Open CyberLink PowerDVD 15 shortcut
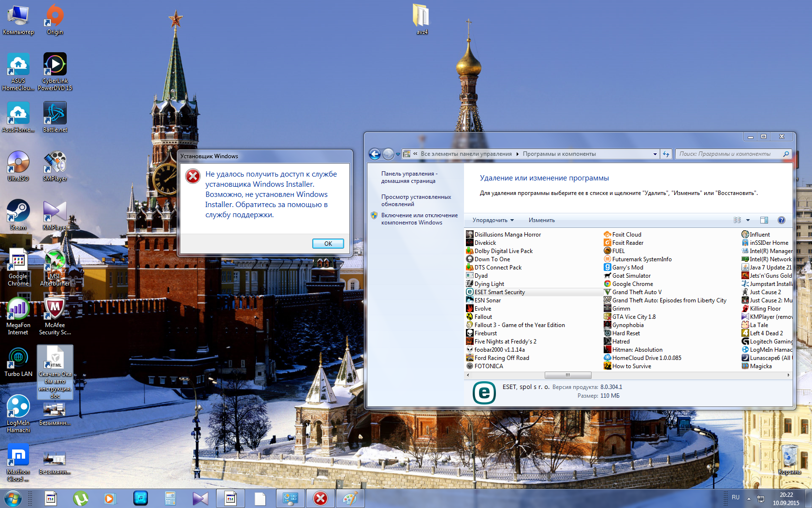 click(x=55, y=72)
